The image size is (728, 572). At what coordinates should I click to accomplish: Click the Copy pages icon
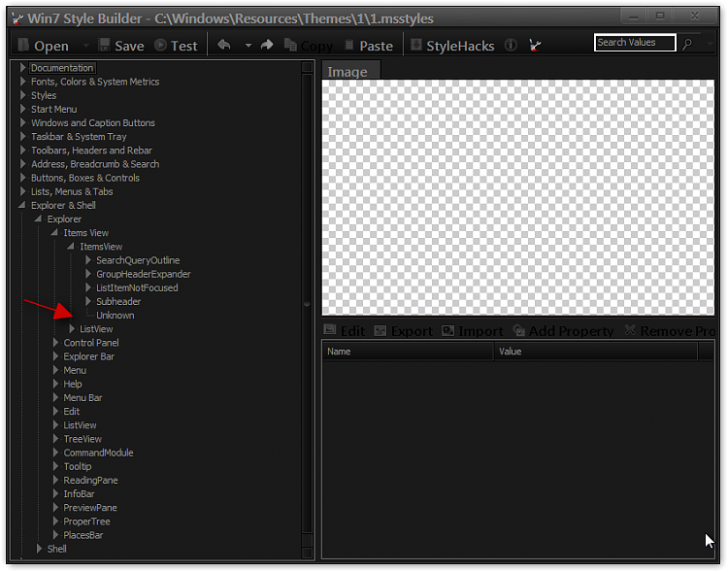pyautogui.click(x=290, y=45)
